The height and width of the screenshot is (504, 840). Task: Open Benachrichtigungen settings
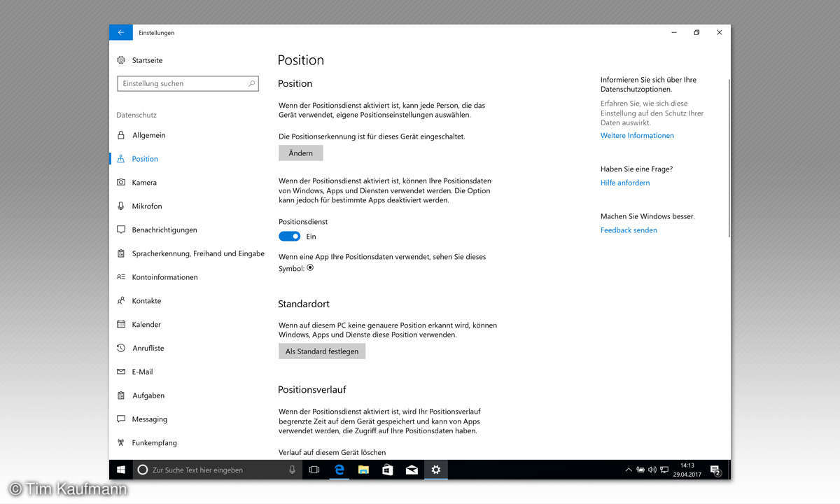tap(164, 230)
